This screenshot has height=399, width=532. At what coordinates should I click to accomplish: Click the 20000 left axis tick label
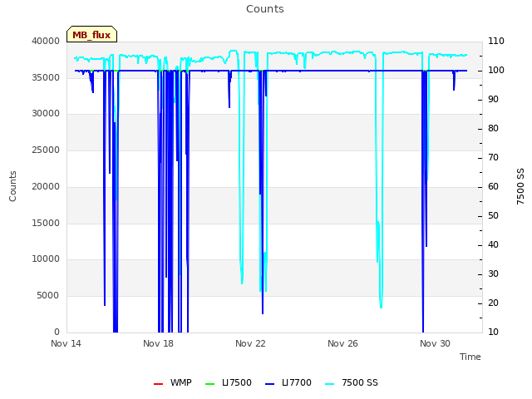click(x=46, y=186)
